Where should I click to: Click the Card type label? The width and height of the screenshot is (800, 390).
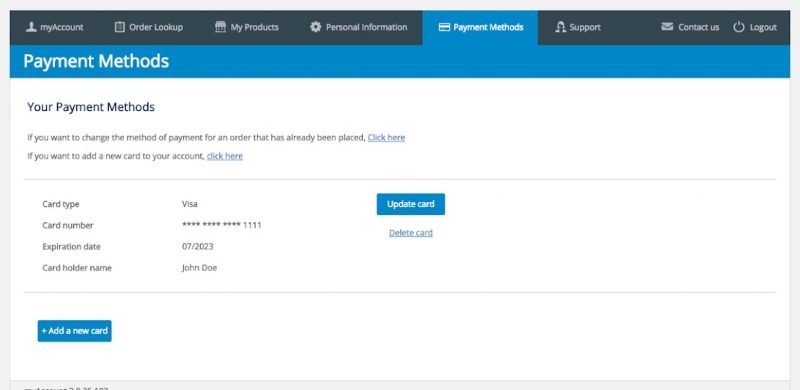tap(61, 204)
